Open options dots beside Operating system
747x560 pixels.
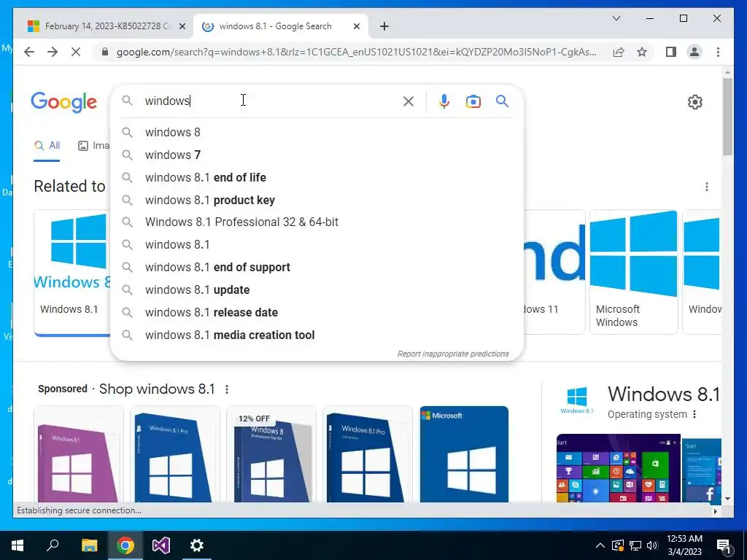click(x=694, y=414)
